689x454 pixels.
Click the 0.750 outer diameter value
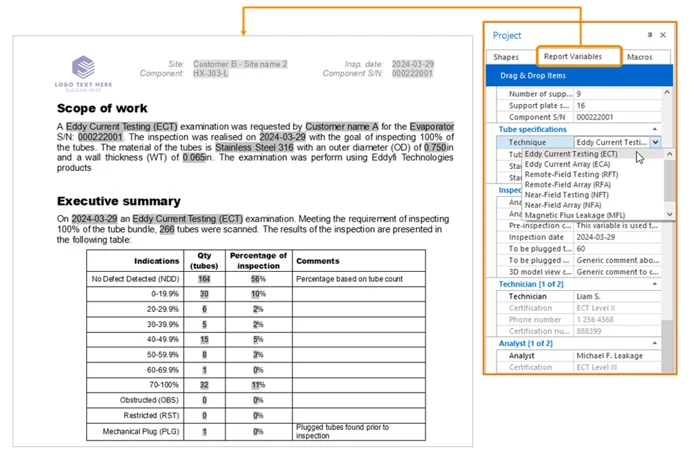click(435, 147)
